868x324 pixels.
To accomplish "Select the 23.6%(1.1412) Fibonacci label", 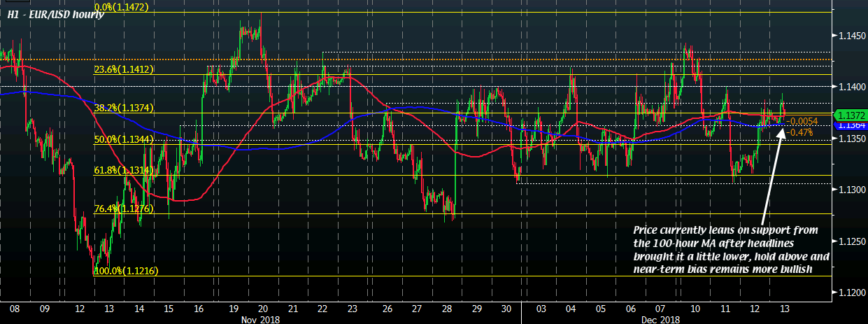I will click(123, 69).
